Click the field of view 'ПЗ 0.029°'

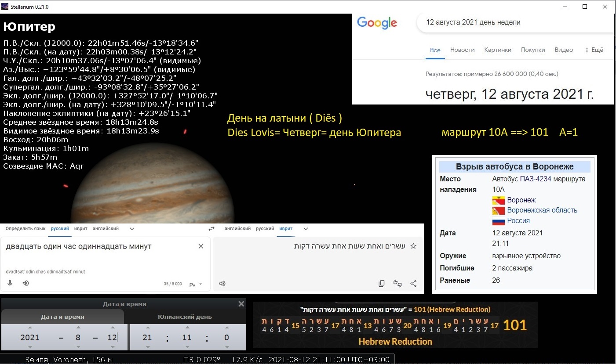[201, 360]
